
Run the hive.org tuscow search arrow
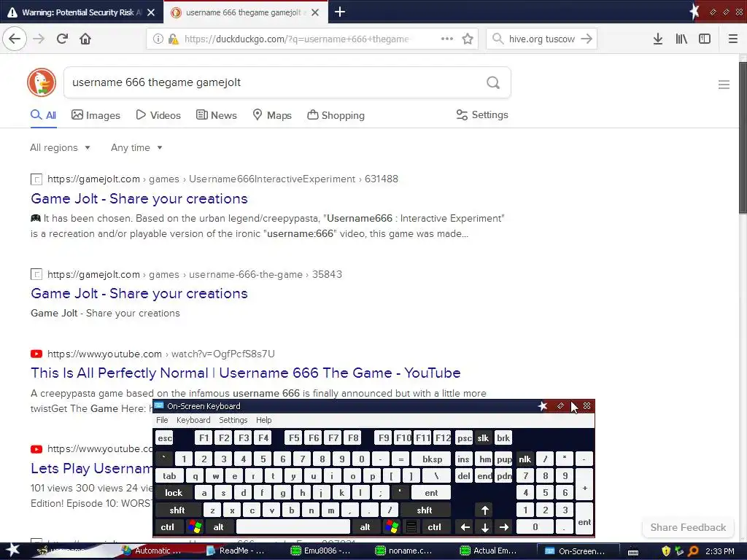(x=587, y=39)
